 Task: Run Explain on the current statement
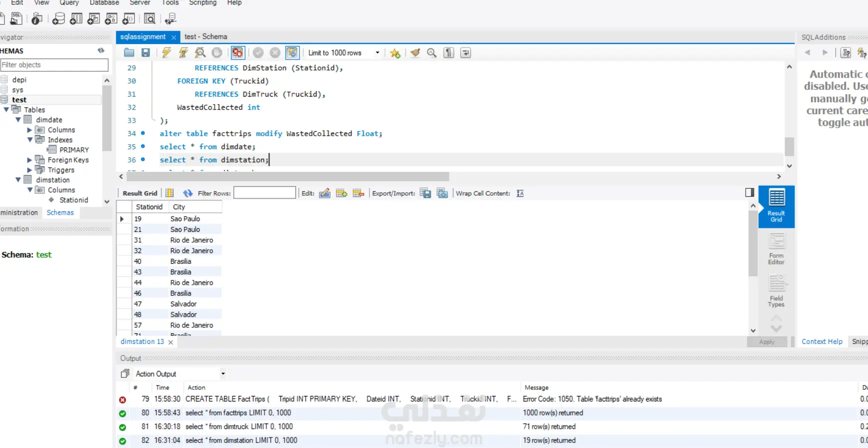[200, 53]
